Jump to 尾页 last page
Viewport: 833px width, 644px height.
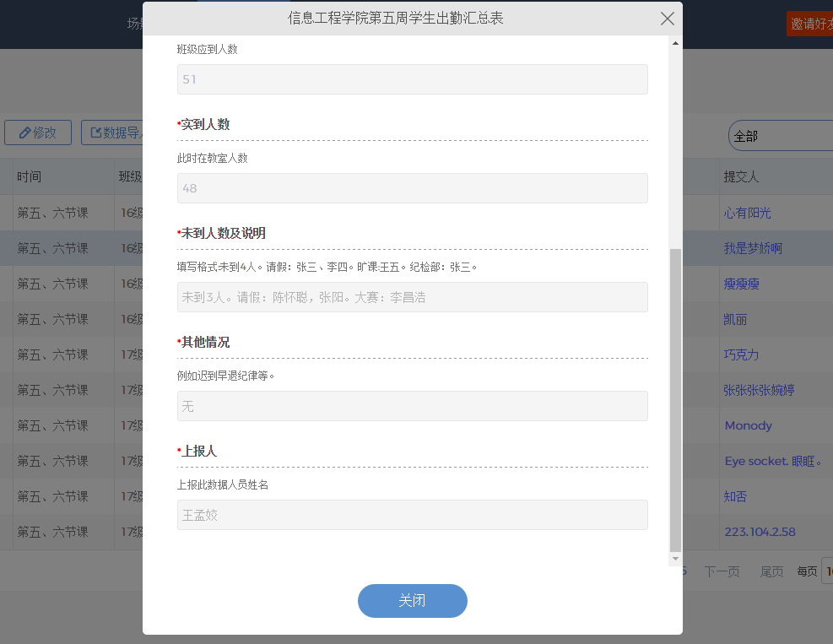[771, 571]
